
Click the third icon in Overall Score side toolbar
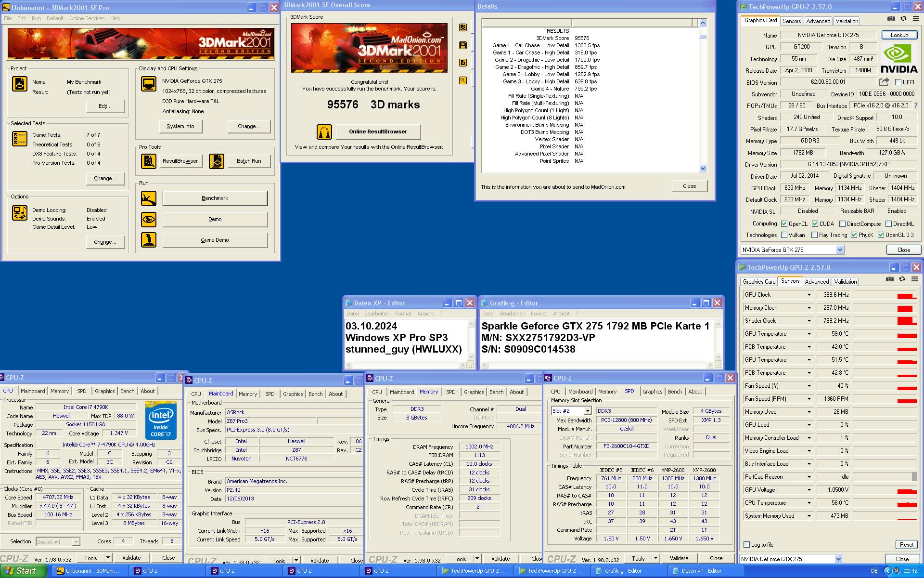463,63
